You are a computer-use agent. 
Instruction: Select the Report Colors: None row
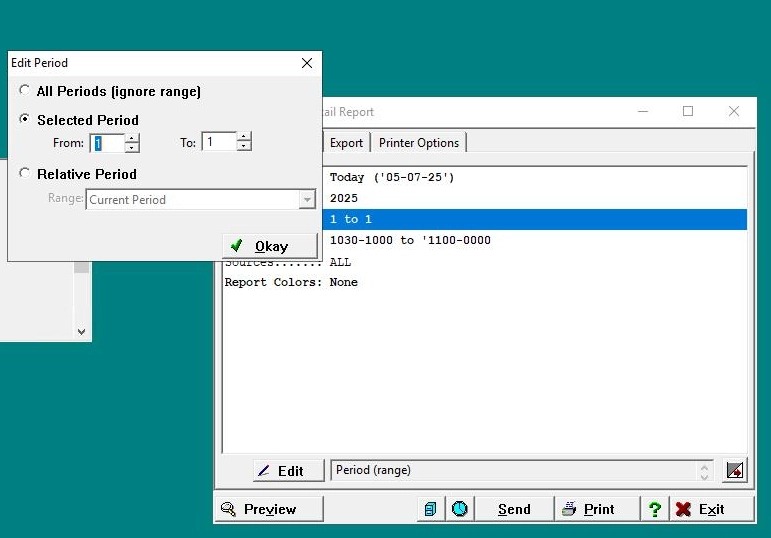pos(485,282)
